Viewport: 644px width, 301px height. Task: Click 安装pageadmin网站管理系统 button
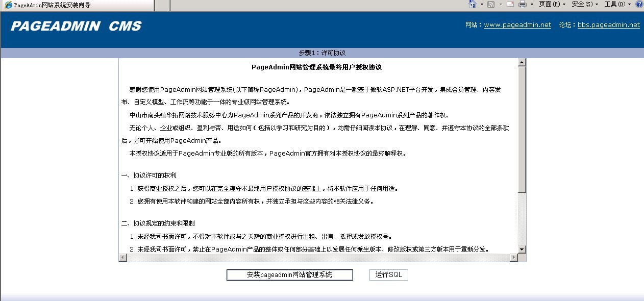(289, 275)
